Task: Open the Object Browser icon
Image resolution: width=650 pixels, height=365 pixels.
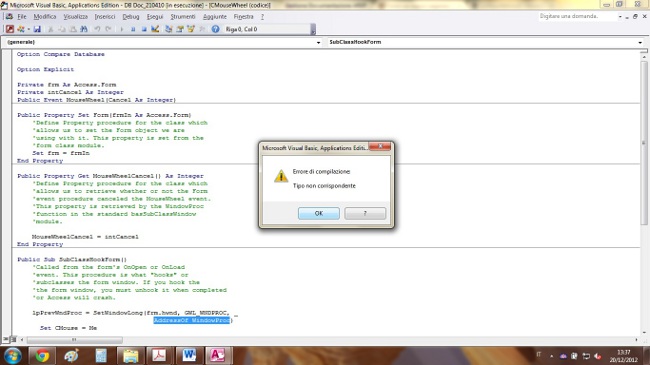Action: [191, 29]
